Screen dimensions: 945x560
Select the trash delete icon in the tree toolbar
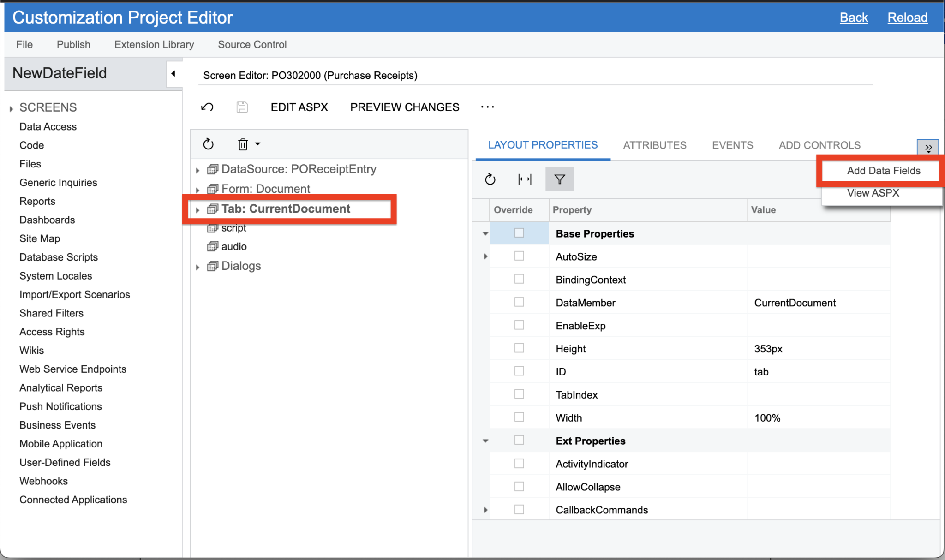[243, 144]
